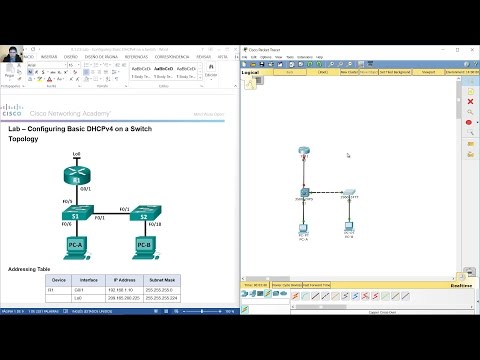The height and width of the screenshot is (360, 480).
Task: Select PC-B in Packet Tracer workspace
Action: pos(349,227)
